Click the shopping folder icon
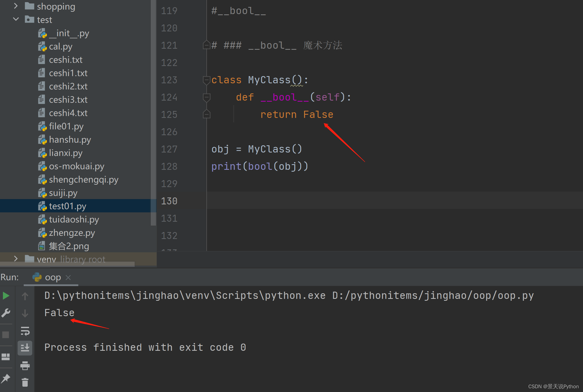 point(29,6)
